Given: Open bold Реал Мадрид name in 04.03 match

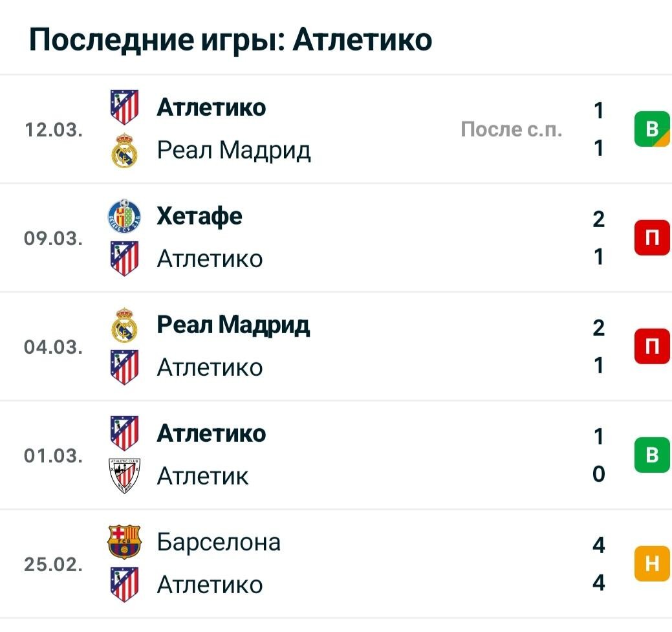Looking at the screenshot, I should [233, 325].
